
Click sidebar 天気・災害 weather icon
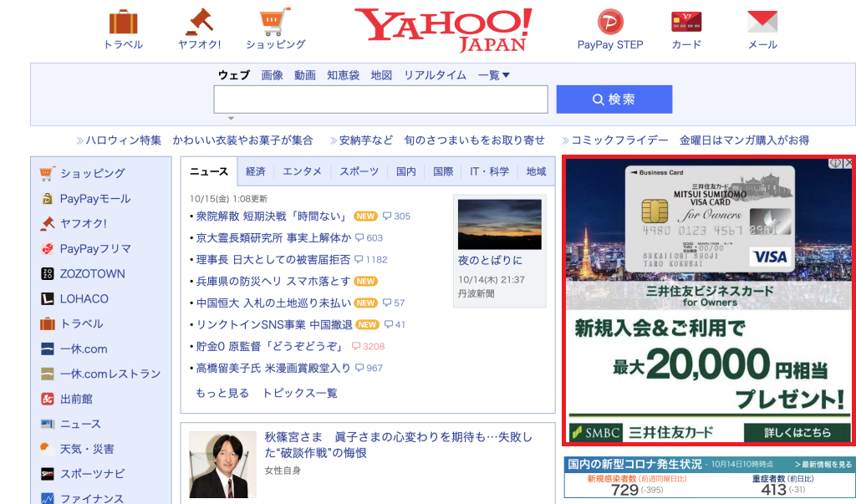coord(48,449)
